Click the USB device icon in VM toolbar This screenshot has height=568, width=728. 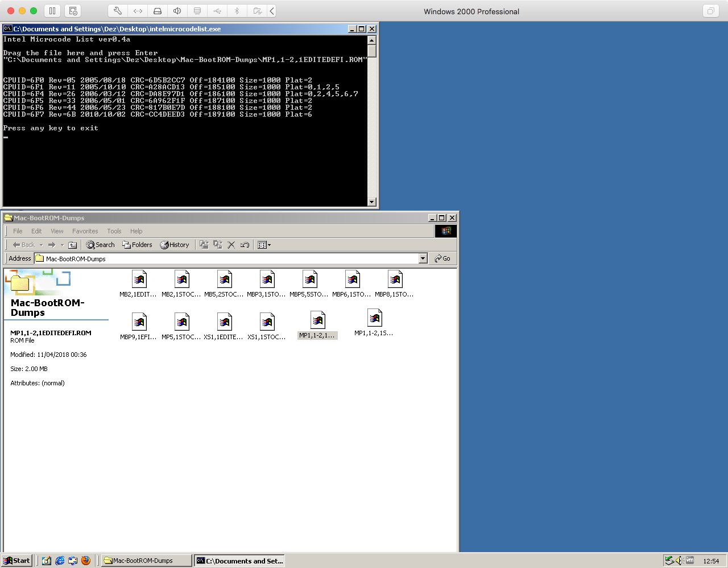[217, 11]
